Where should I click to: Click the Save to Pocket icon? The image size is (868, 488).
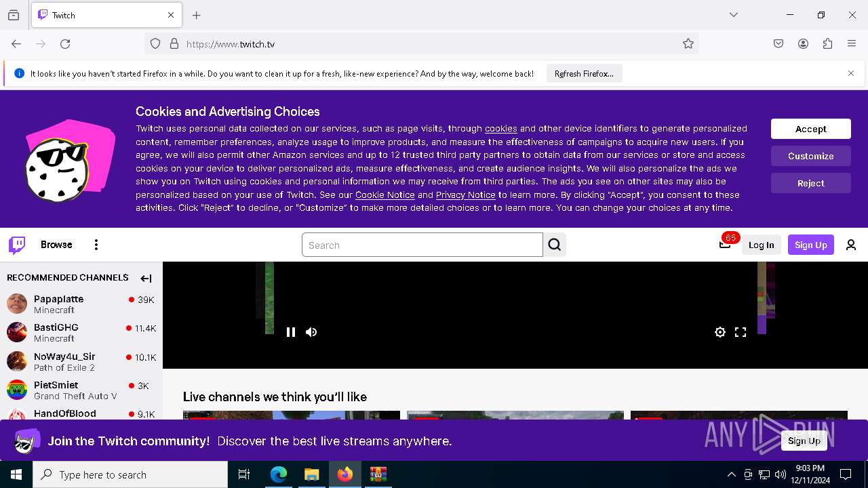coord(778,44)
